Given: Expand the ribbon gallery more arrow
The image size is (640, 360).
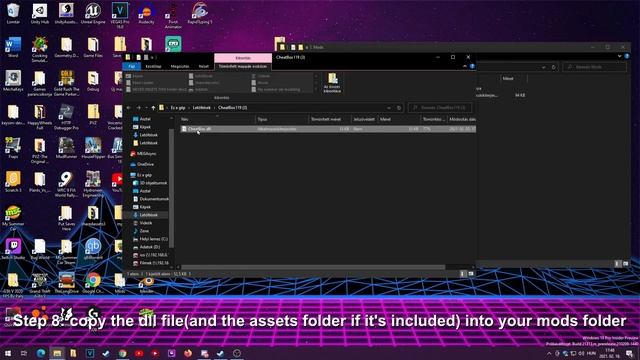Looking at the screenshot, I should click(x=316, y=89).
